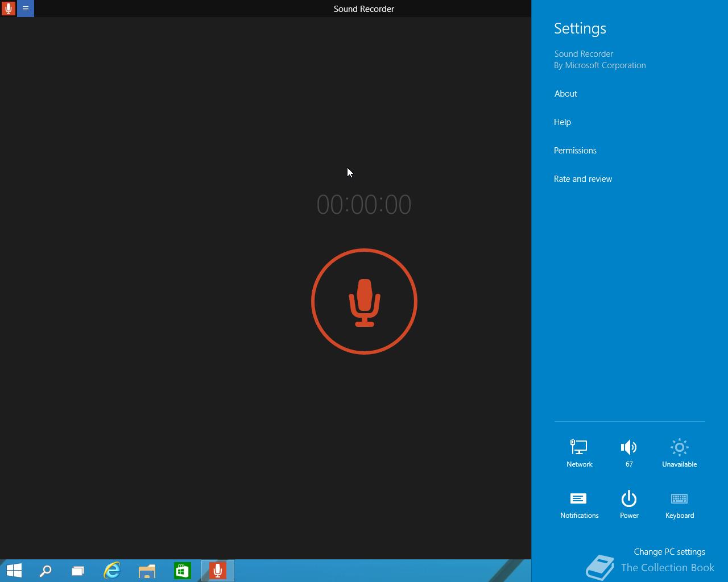
Task: Launch Internet Explorer from taskbar
Action: 112,571
